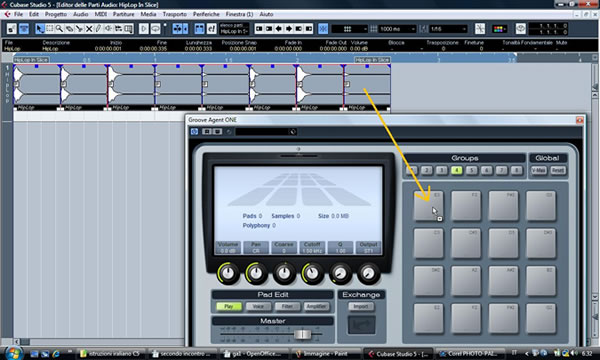
Task: Click the read/write automation buttons in Groove Agent
Action: click(x=212, y=132)
